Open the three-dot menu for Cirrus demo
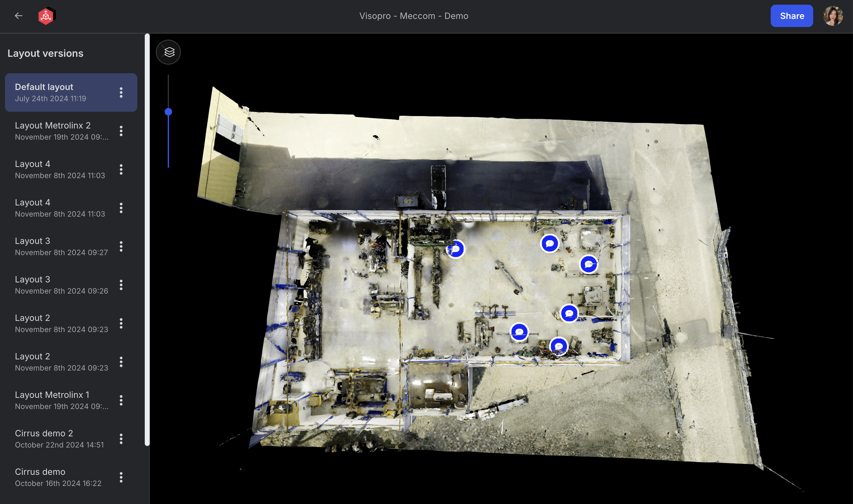853x504 pixels. 121,477
